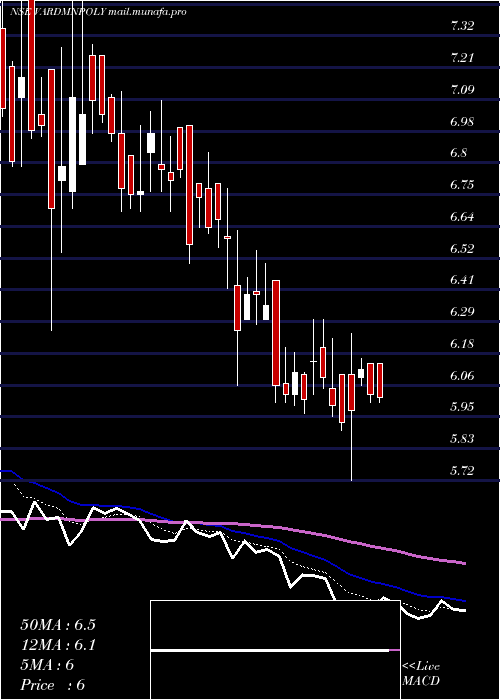Click the 6.75 price axis label
This screenshot has width=500, height=700.
(x=462, y=185)
